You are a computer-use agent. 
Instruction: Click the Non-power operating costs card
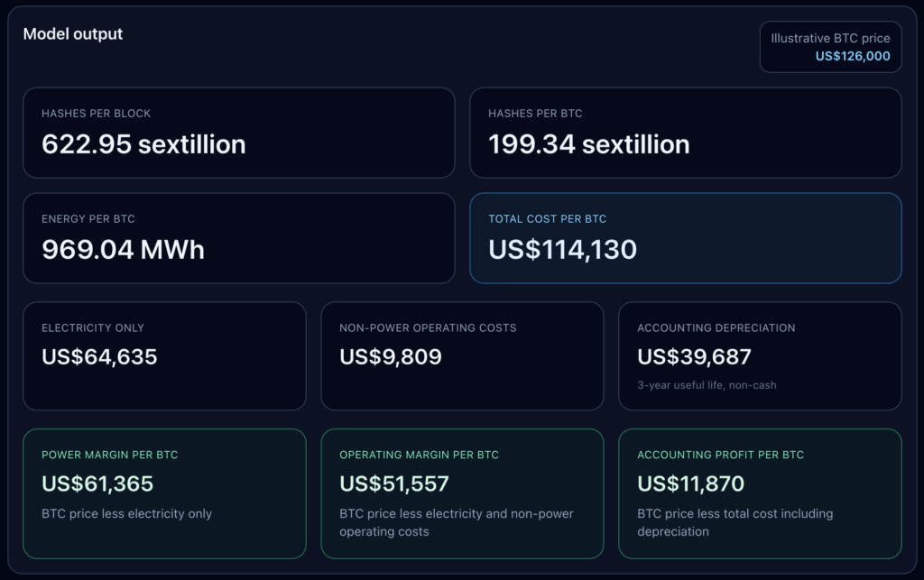462,355
